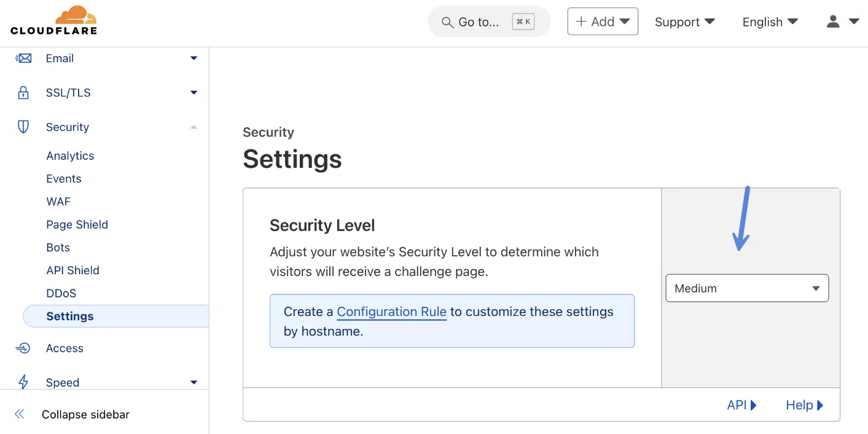Viewport: 868px width, 434px height.
Task: Click the Access door icon
Action: click(23, 348)
